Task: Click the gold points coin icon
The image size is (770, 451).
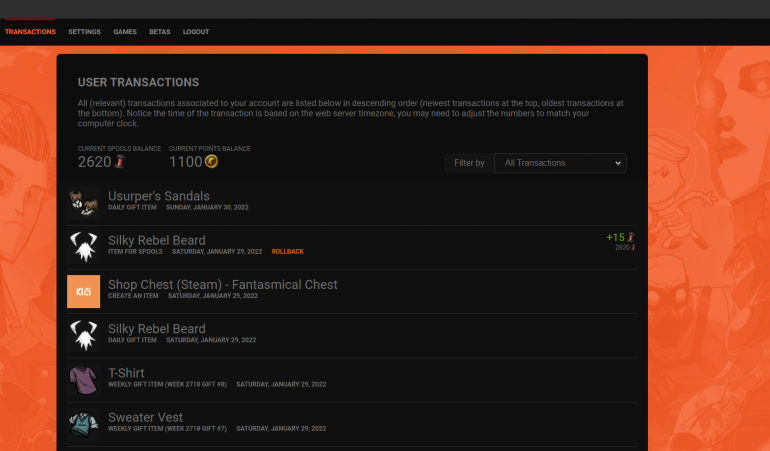Action: tap(211, 161)
